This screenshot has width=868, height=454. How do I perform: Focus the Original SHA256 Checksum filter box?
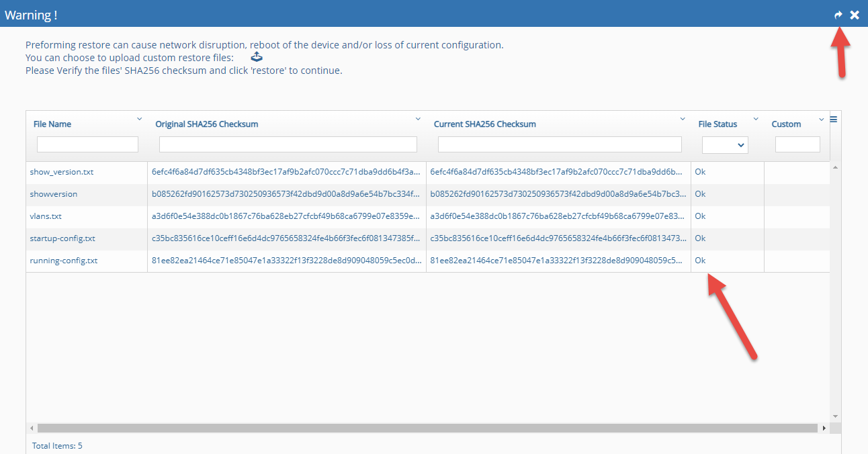pyautogui.click(x=288, y=144)
